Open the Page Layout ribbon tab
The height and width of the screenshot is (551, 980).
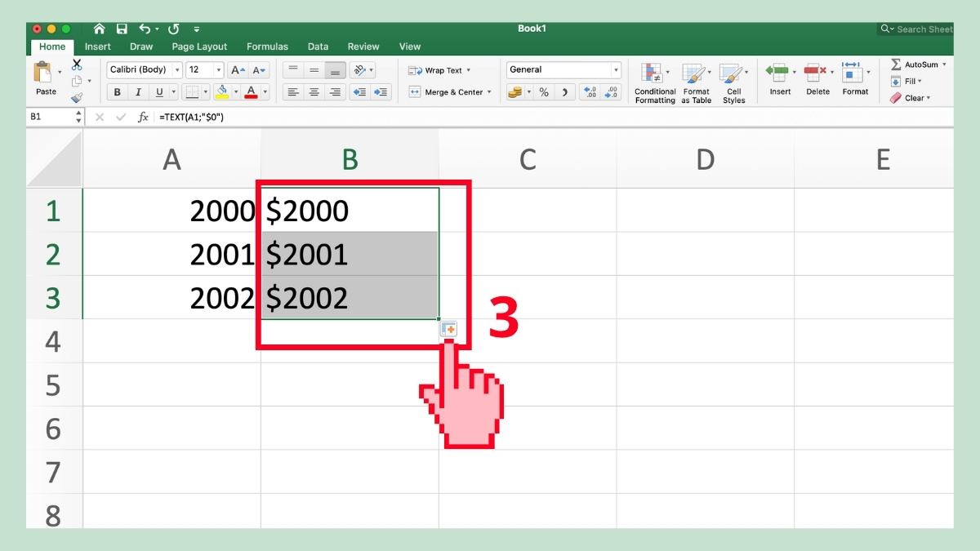tap(199, 47)
